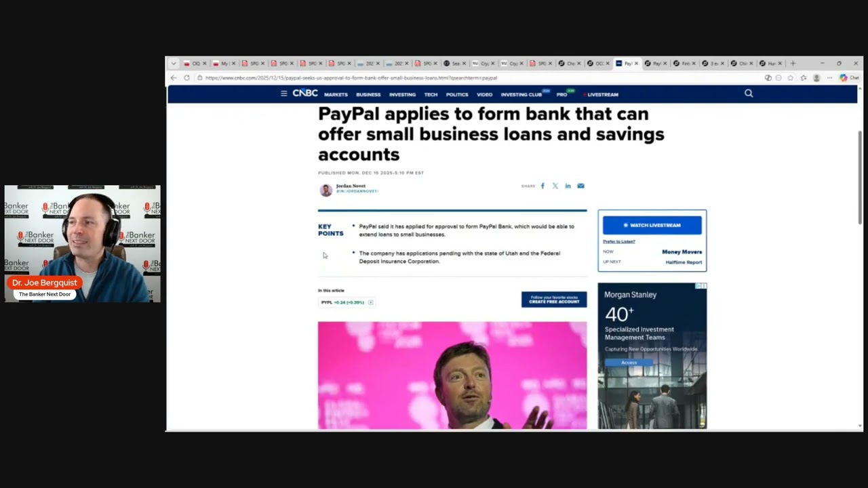Click Create Free Account button
868x488 pixels.
[x=554, y=300]
